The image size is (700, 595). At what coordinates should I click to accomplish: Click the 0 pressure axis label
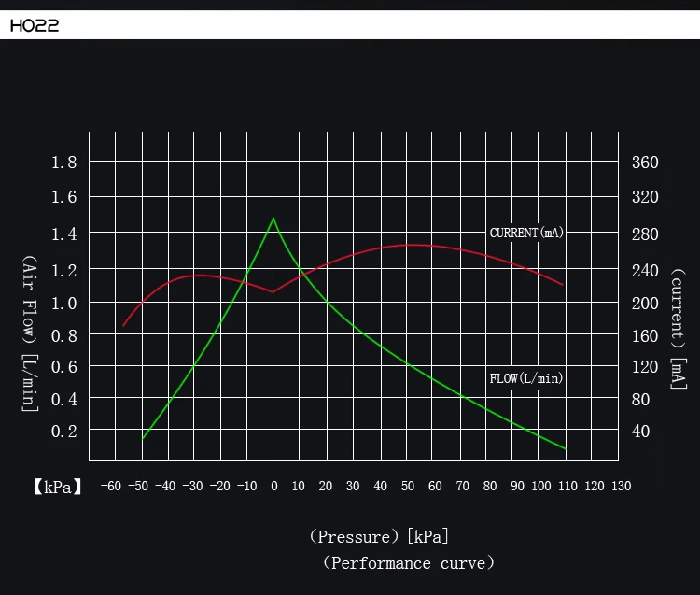274,486
